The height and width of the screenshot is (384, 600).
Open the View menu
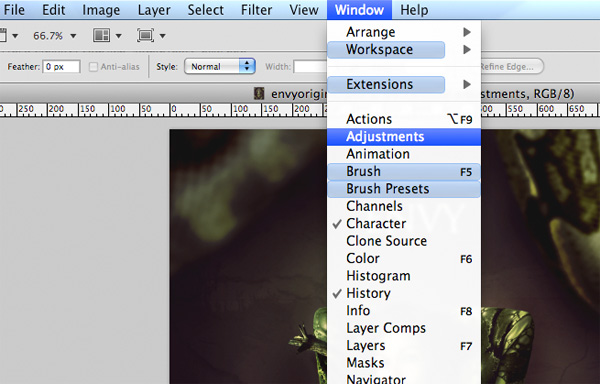304,10
